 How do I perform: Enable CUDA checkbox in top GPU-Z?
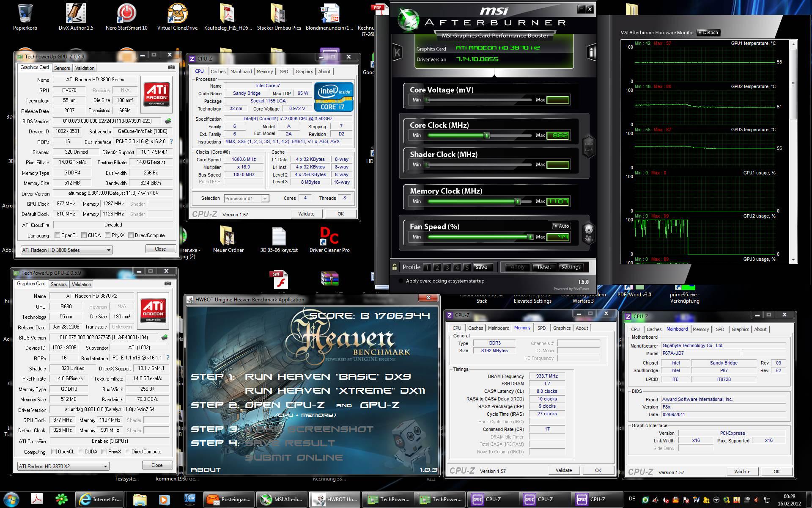coord(84,235)
